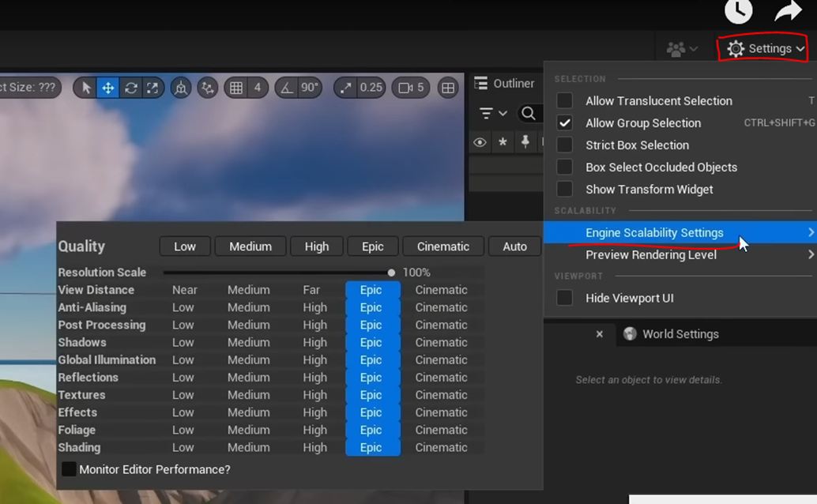Viewport: 817px width, 504px height.
Task: Toggle grid snapping icon
Action: pyautogui.click(x=236, y=88)
